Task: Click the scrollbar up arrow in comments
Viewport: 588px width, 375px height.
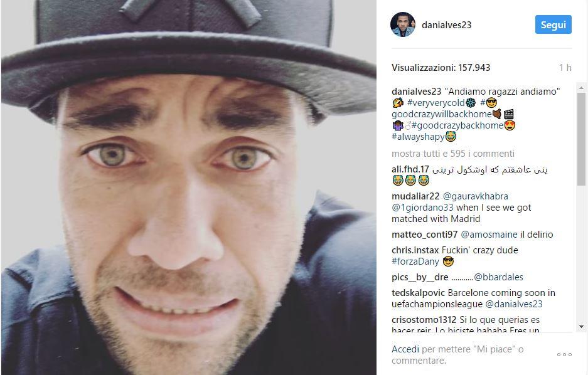Action: click(x=581, y=88)
